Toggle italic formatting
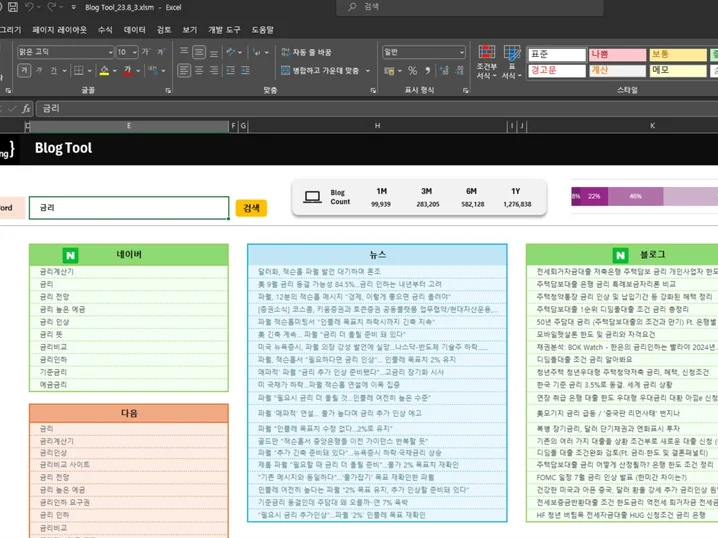This screenshot has width=718, height=538. coord(39,71)
